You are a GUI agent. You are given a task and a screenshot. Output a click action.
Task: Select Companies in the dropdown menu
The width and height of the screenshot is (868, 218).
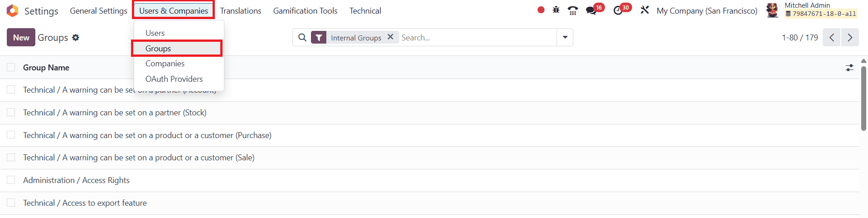(179, 64)
